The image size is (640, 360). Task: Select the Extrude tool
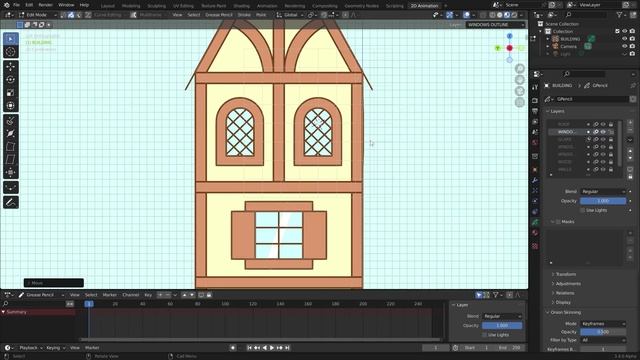11,120
